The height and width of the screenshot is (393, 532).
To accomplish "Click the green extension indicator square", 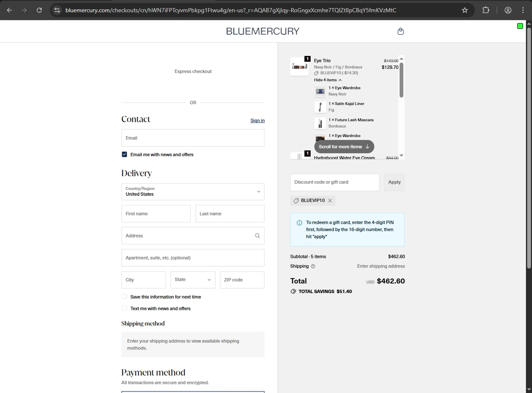I will click(x=520, y=26).
